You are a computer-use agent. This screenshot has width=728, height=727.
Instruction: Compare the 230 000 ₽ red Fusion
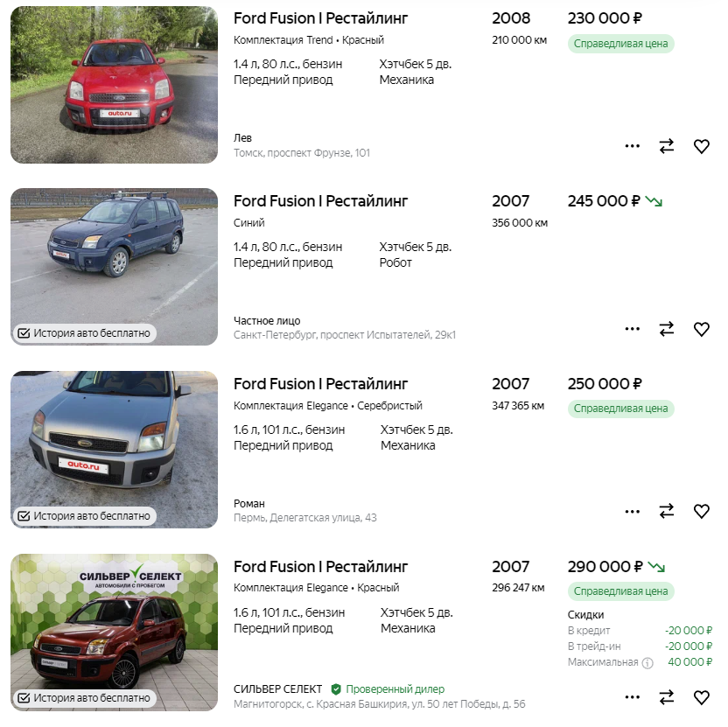click(x=667, y=146)
